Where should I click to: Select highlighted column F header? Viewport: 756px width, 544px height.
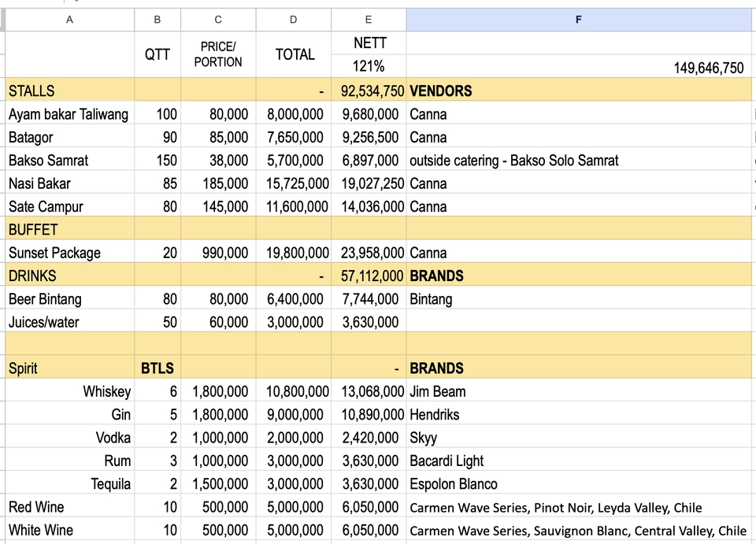[579, 20]
